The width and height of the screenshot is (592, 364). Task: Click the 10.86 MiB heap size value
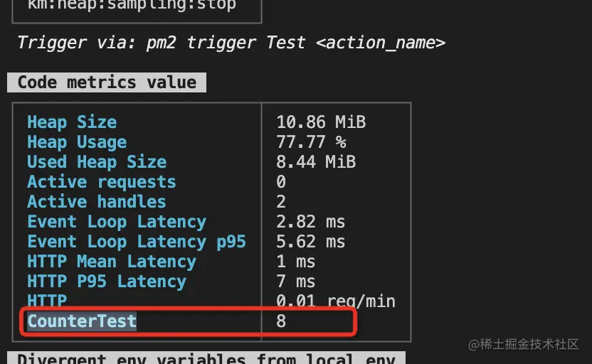(321, 122)
